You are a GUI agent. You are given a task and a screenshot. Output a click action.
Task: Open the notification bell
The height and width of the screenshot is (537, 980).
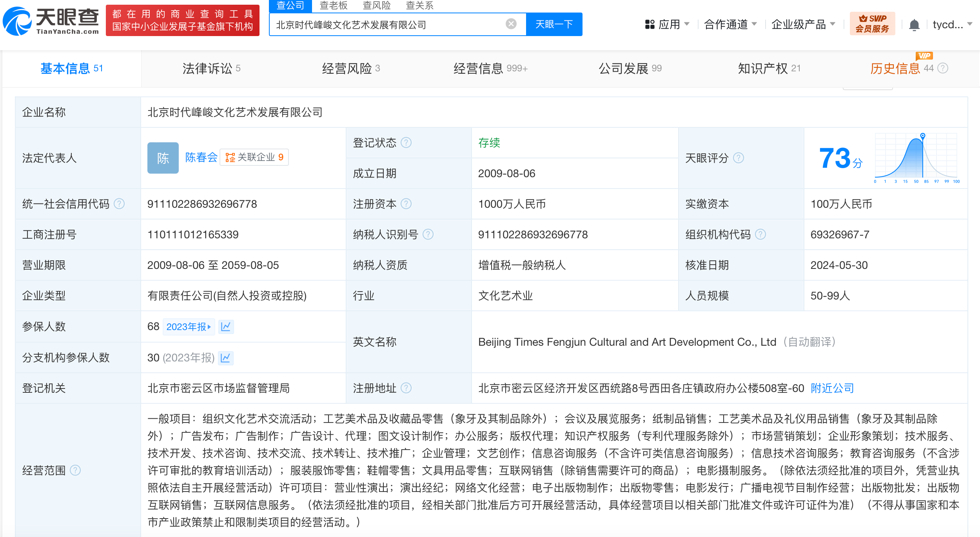pos(914,25)
